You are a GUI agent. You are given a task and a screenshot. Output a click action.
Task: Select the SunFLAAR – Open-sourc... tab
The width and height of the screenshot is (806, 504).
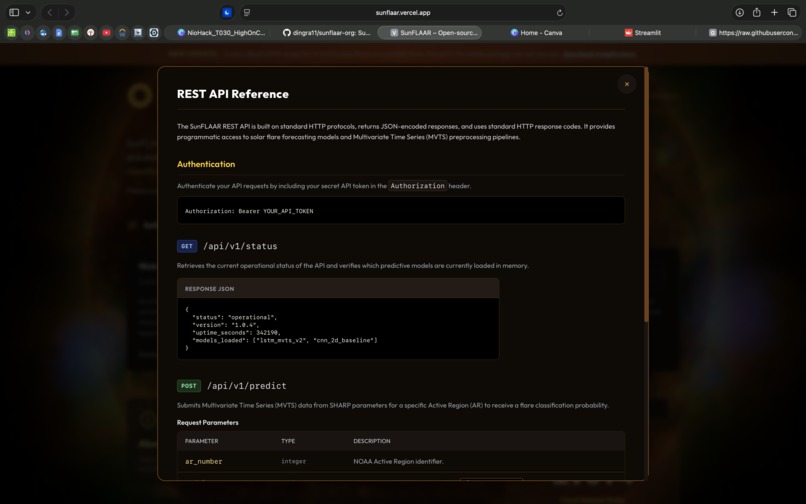[x=430, y=32]
